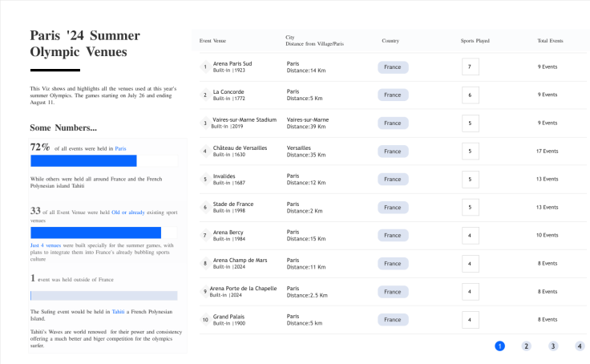
Task: Click the Sports Played column header
Action: click(x=475, y=40)
